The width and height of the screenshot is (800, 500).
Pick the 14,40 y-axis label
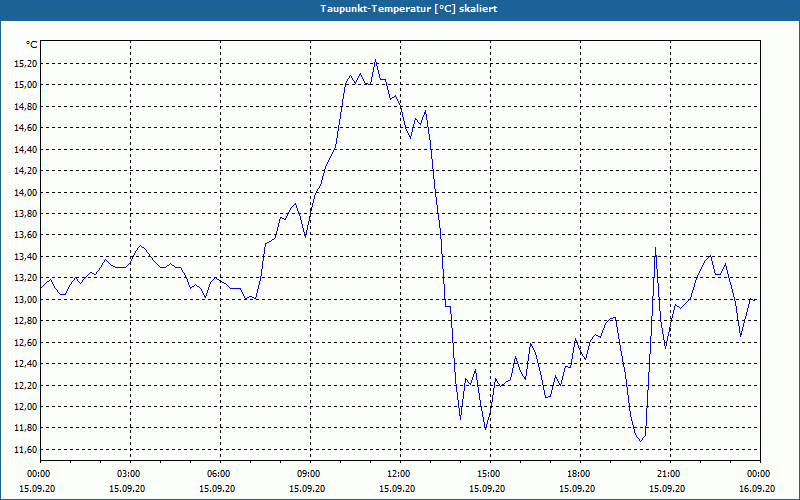(x=26, y=149)
